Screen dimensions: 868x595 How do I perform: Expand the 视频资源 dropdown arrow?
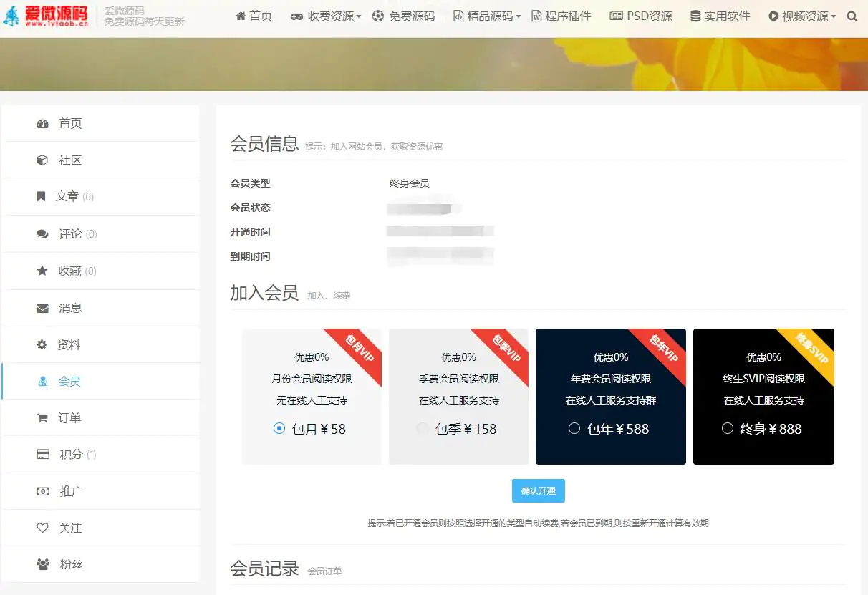(833, 16)
